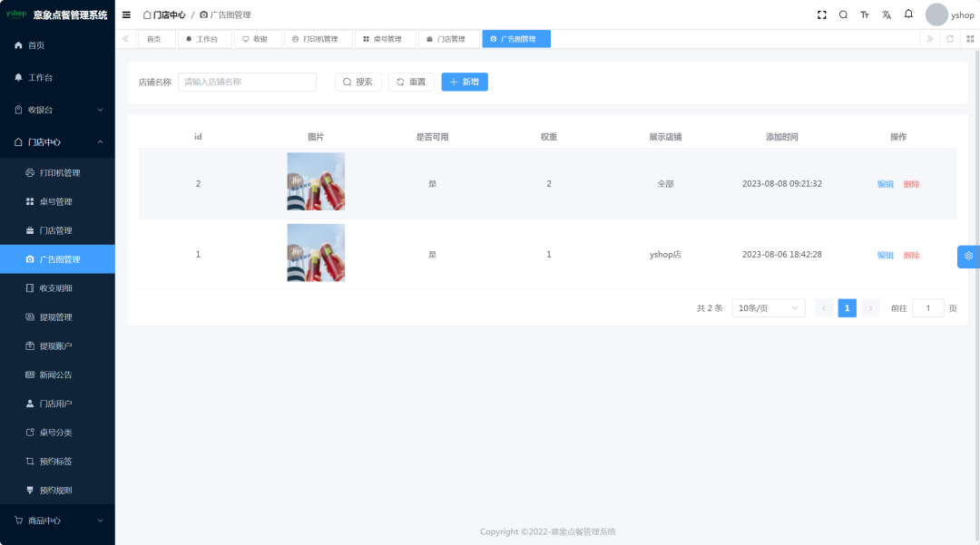
Task: Open the 10条/页 page size dropdown
Action: 768,308
